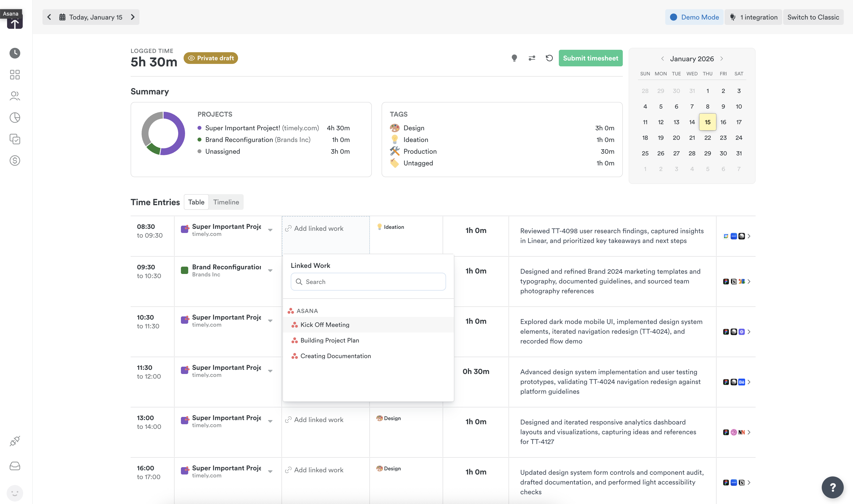Switch to the Timeline tab
The height and width of the screenshot is (504, 853).
[x=226, y=202]
